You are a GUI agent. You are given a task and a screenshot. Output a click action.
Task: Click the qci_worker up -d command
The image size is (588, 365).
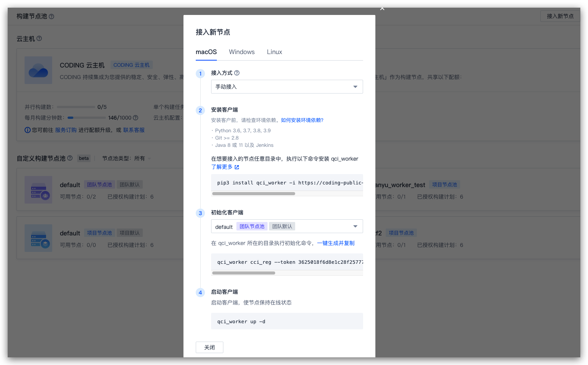(x=287, y=321)
